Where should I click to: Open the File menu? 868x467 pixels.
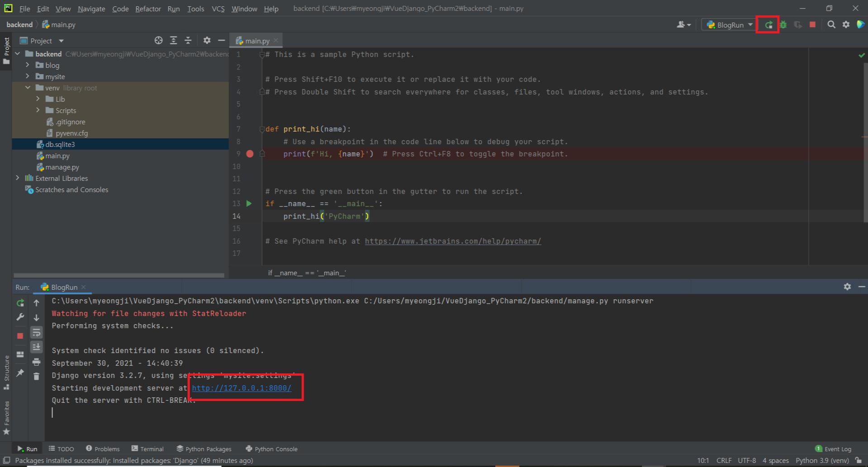(x=25, y=9)
